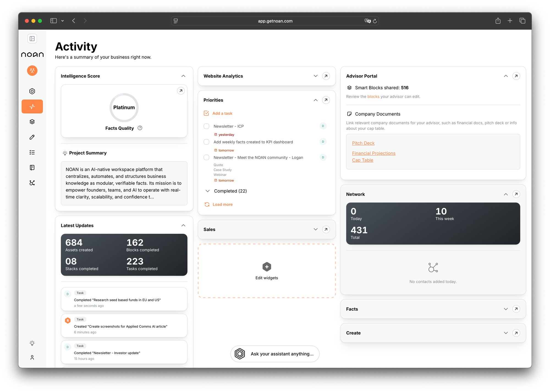Check the Newsletter - ICP task checkbox
The image size is (550, 392).
(206, 126)
